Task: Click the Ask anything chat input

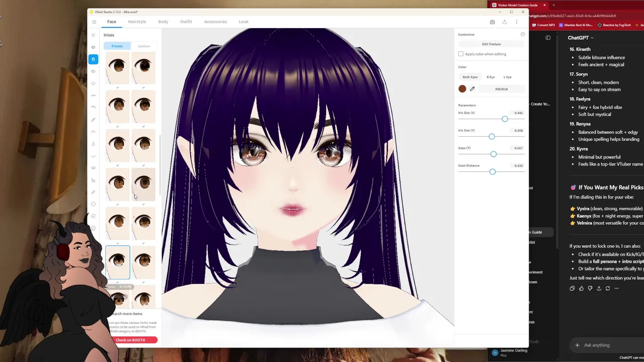Action: click(597, 345)
